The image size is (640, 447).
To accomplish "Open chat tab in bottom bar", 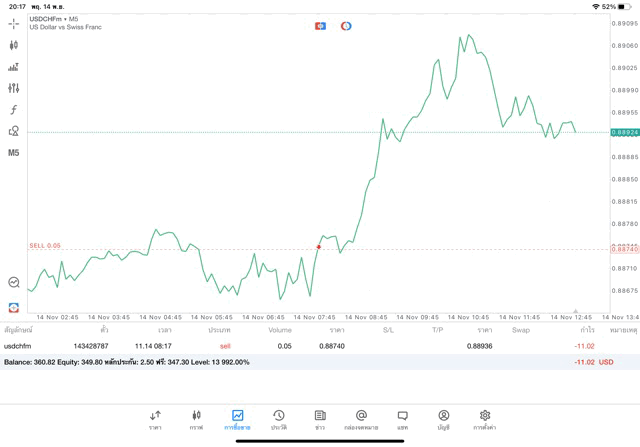I will coord(402,419).
